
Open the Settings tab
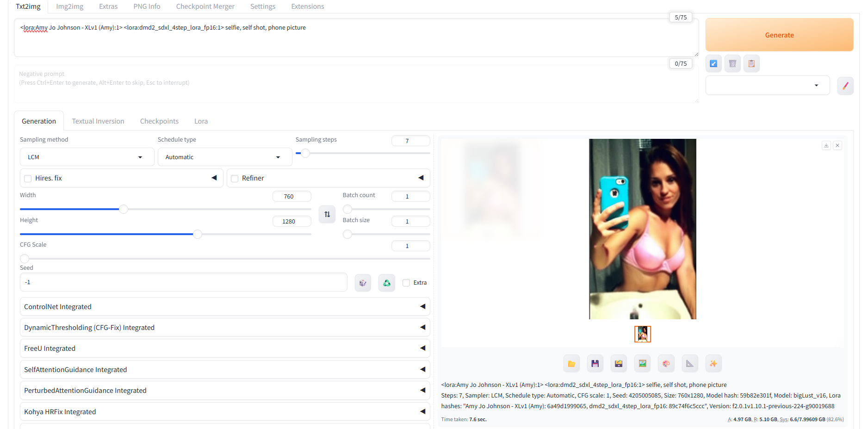(x=263, y=6)
